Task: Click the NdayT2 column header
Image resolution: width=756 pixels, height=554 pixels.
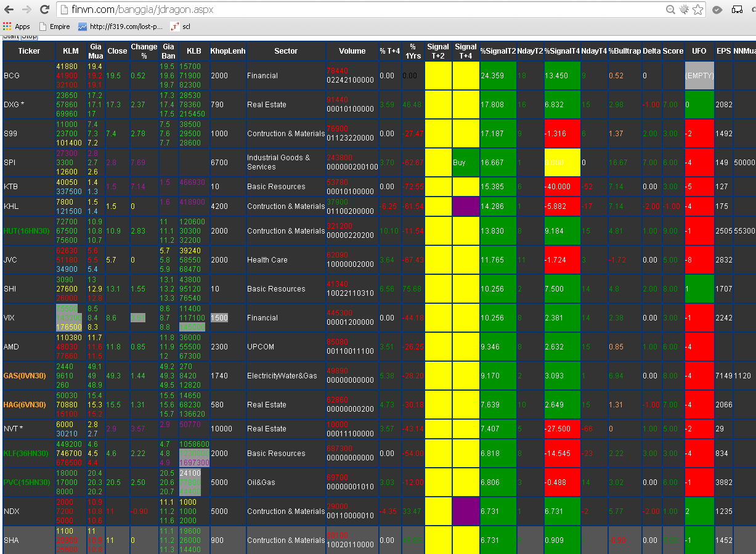Action: point(530,51)
